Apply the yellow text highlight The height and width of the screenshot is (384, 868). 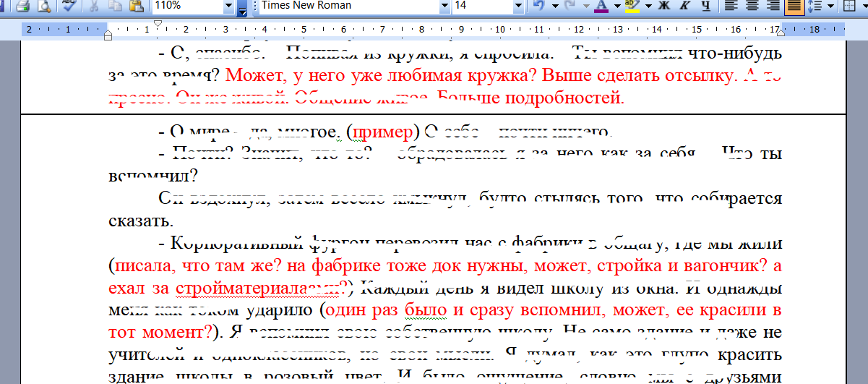[631, 7]
